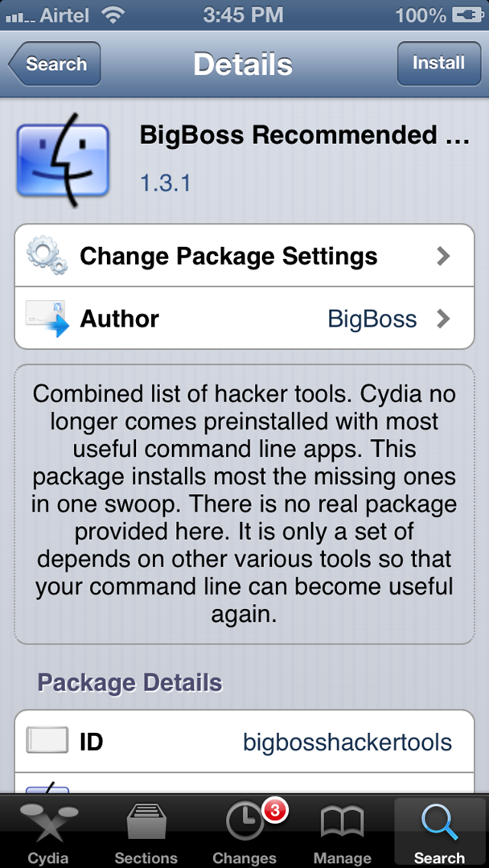Open the Sections tab icon
489x868 pixels.
tap(146, 824)
